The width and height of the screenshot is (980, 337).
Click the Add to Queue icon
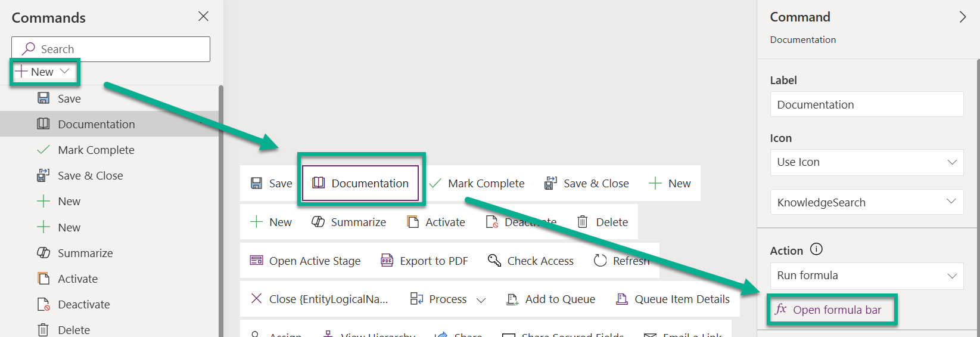[x=512, y=299]
